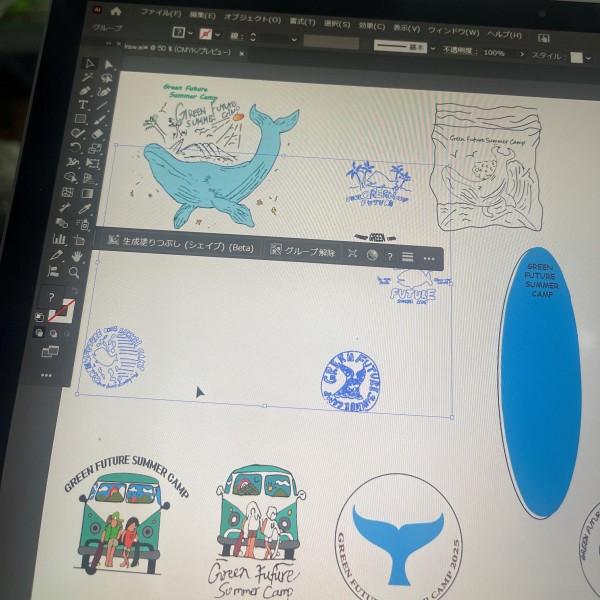This screenshot has height=600, width=600.
Task: Click the globe icon in the contextual task bar
Action: pyautogui.click(x=372, y=255)
